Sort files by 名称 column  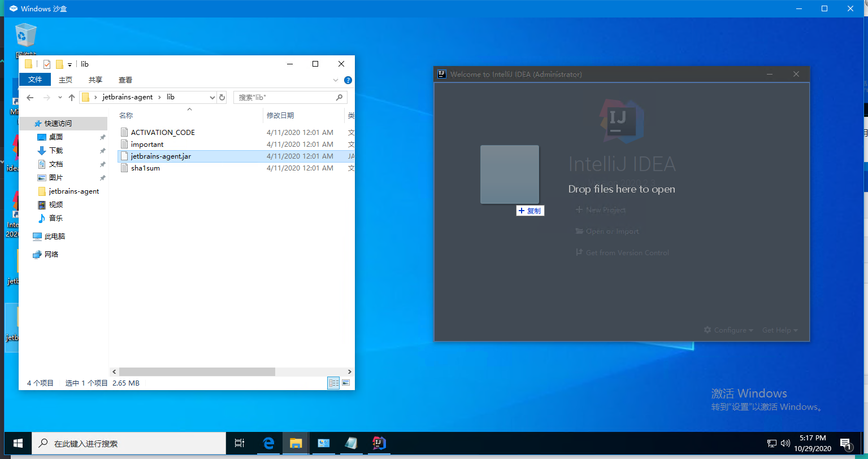pyautogui.click(x=126, y=115)
